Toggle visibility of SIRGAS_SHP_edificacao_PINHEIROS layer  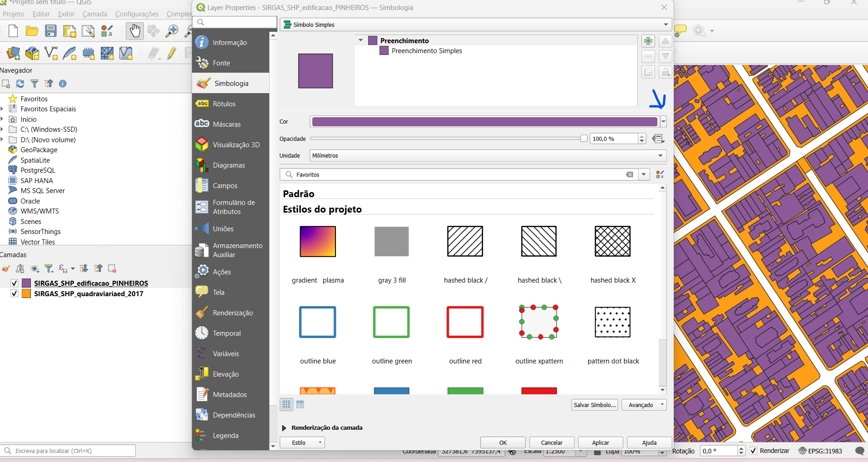(x=14, y=283)
